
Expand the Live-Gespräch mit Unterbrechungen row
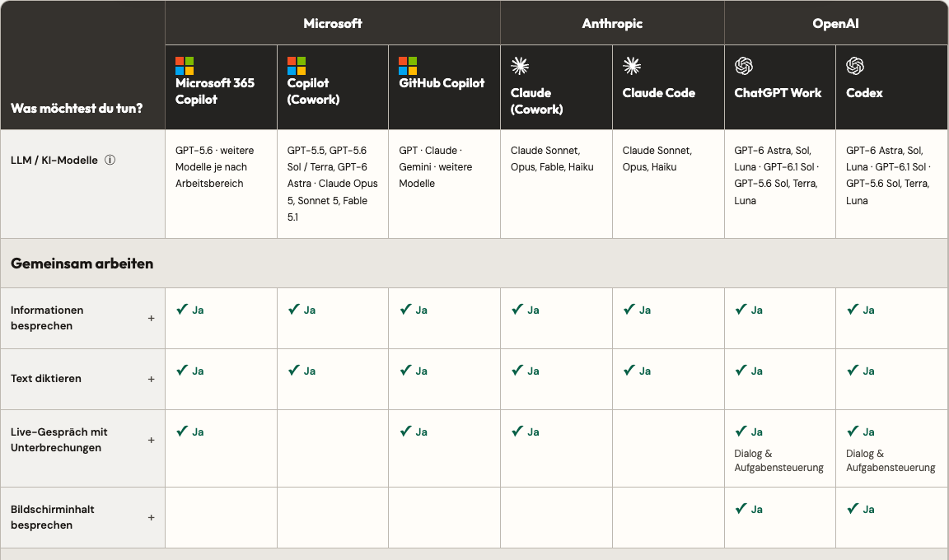coord(152,441)
